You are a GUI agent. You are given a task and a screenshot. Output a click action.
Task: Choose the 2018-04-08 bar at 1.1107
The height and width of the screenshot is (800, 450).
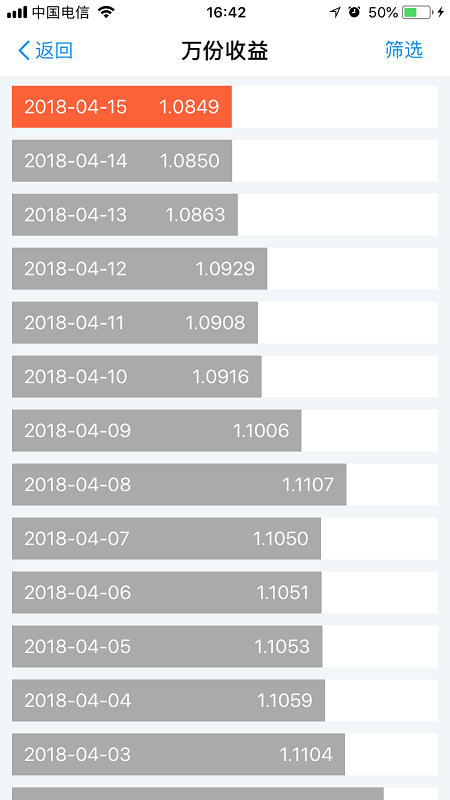click(x=179, y=485)
